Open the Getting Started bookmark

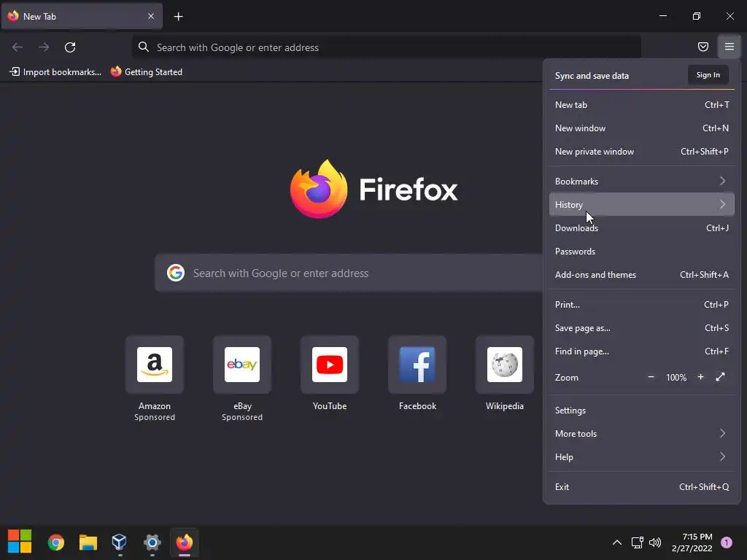pyautogui.click(x=146, y=72)
